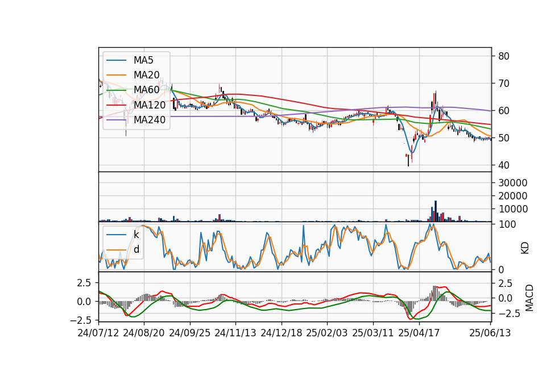Click the KD axis label 100
Screen dimensions: 546x392
(x=507, y=224)
